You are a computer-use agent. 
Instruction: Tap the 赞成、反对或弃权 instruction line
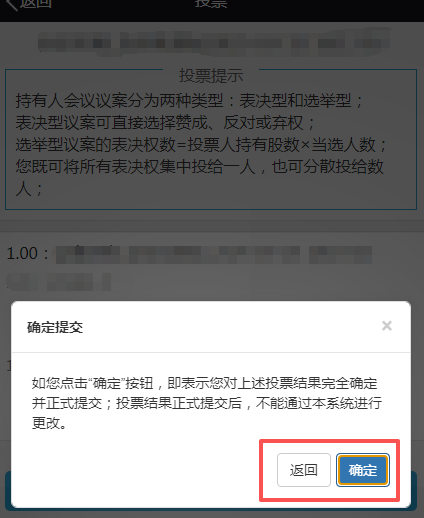tap(165, 122)
